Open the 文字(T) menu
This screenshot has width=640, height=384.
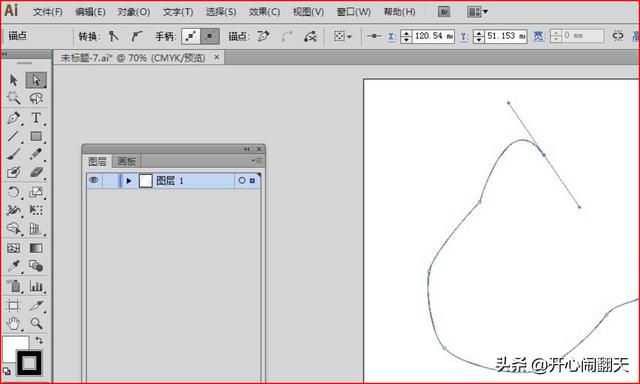[178, 12]
